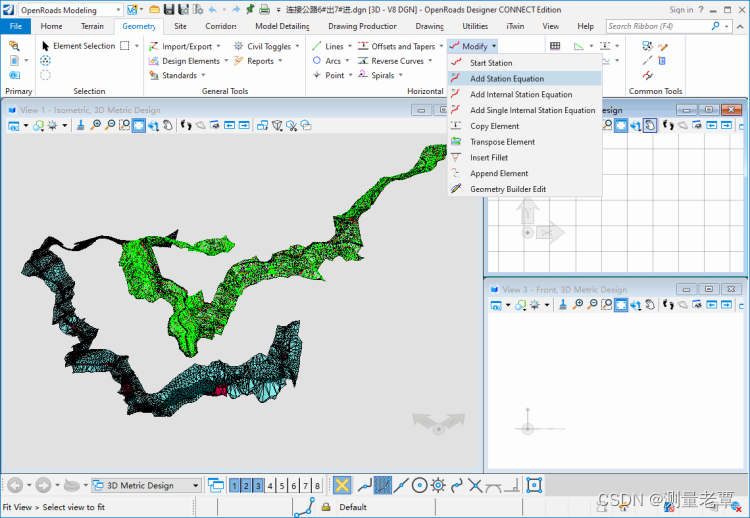
Task: Switch to the Utilities ribbon tab
Action: pos(475,26)
